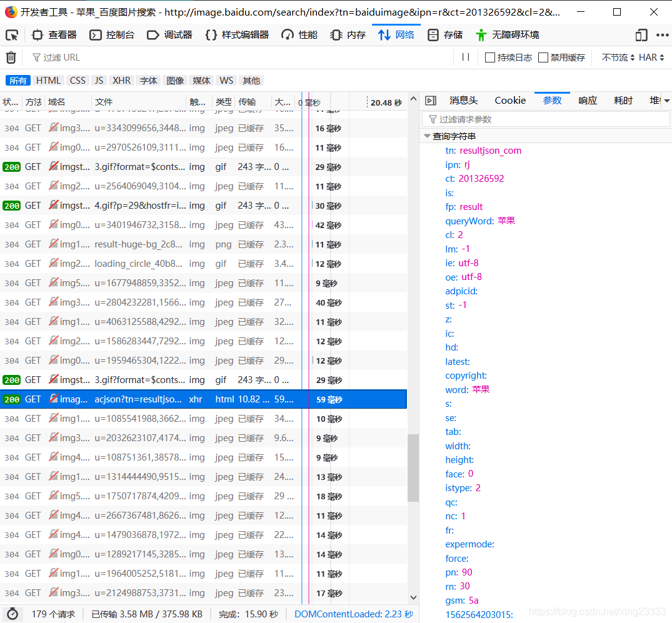The height and width of the screenshot is (623, 672).
Task: Open the 调试器 debugger panel
Action: (169, 35)
